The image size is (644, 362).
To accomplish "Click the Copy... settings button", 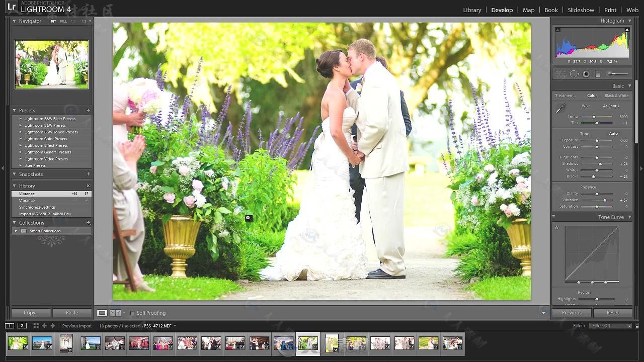I will 31,313.
